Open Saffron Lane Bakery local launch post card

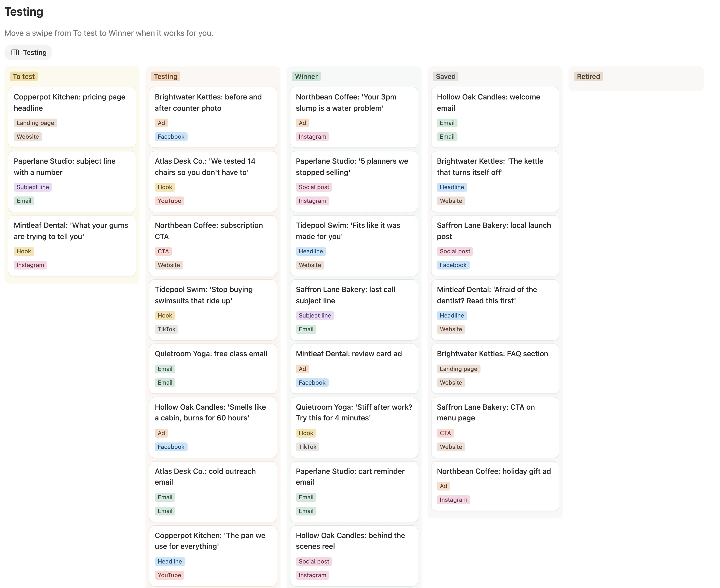[x=495, y=245]
